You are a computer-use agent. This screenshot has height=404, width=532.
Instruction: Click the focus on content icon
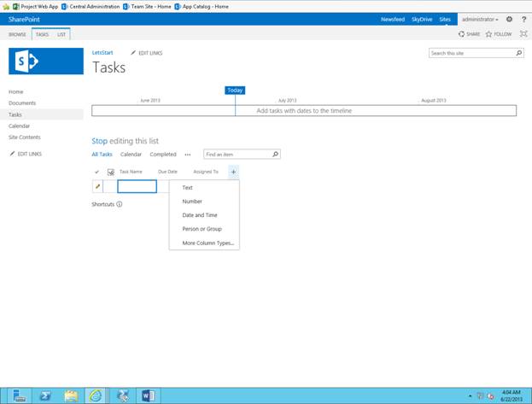click(523, 33)
